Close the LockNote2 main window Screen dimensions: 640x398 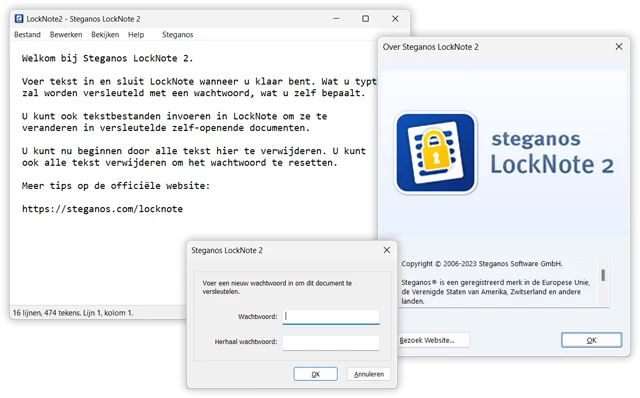click(395, 19)
